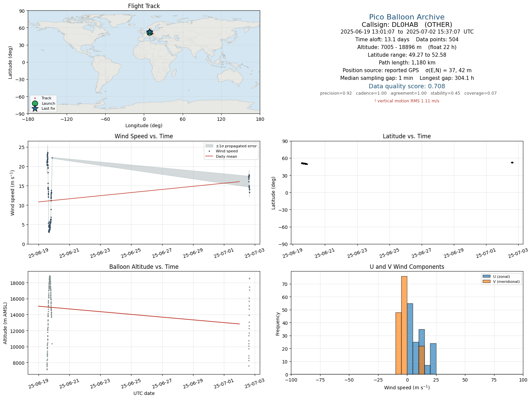Click the "2025-06-19 13:01:07" UTC time range line
Viewport: 532px width, 399px height.
[x=407, y=32]
